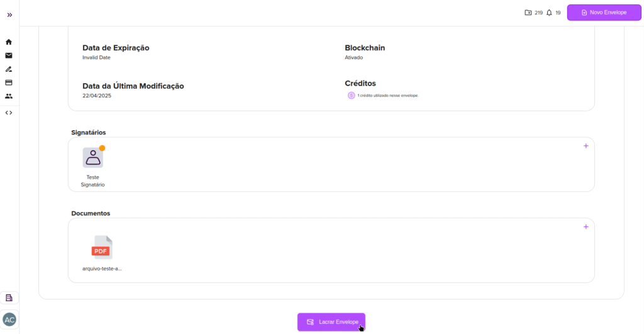Click the arquivo-teste-a... file name label
Image resolution: width=644 pixels, height=334 pixels.
click(102, 269)
